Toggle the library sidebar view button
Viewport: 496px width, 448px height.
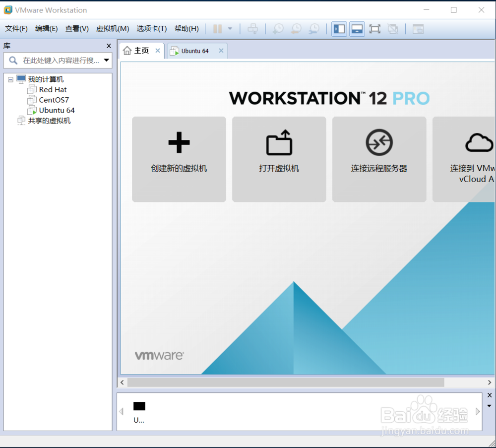click(x=339, y=29)
